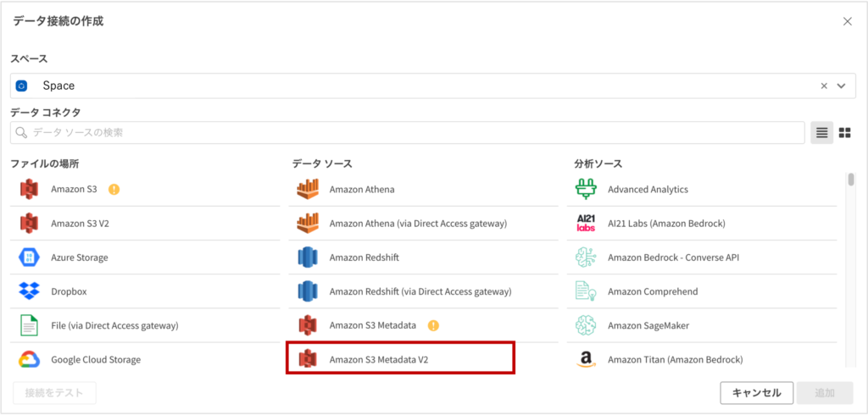Switch to grid view of connectors
868x415 pixels.
pos(845,133)
